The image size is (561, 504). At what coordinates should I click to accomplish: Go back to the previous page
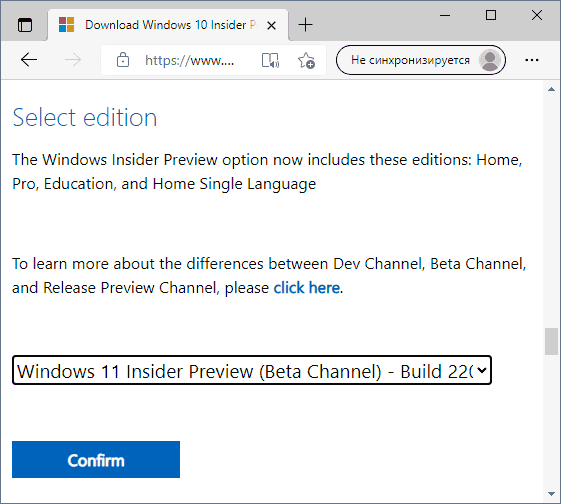[29, 60]
